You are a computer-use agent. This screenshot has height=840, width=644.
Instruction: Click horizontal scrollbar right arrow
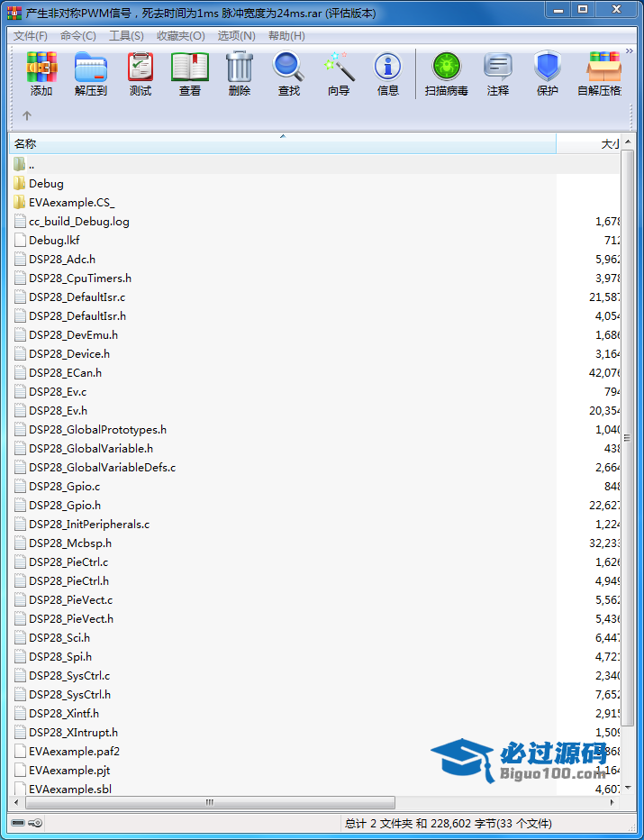[x=613, y=802]
